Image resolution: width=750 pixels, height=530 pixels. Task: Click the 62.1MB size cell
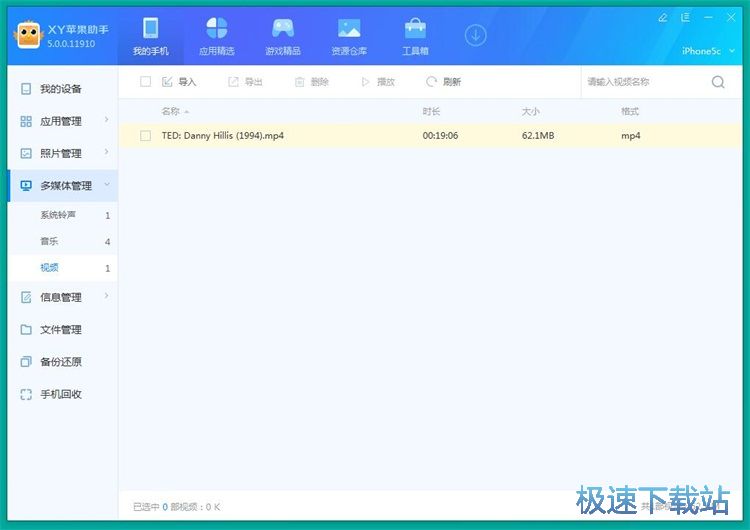tap(538, 135)
